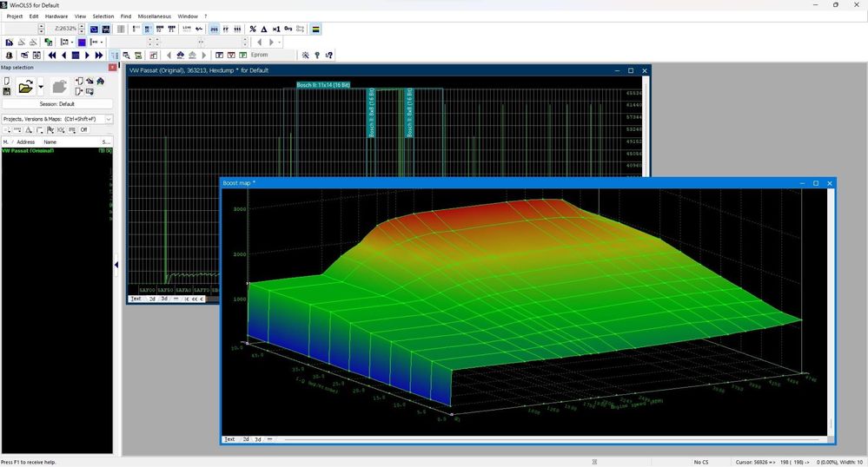Screen dimensions: 868x467
Task: Click the Cursor: 56926 status bar entry
Action: coord(755,462)
